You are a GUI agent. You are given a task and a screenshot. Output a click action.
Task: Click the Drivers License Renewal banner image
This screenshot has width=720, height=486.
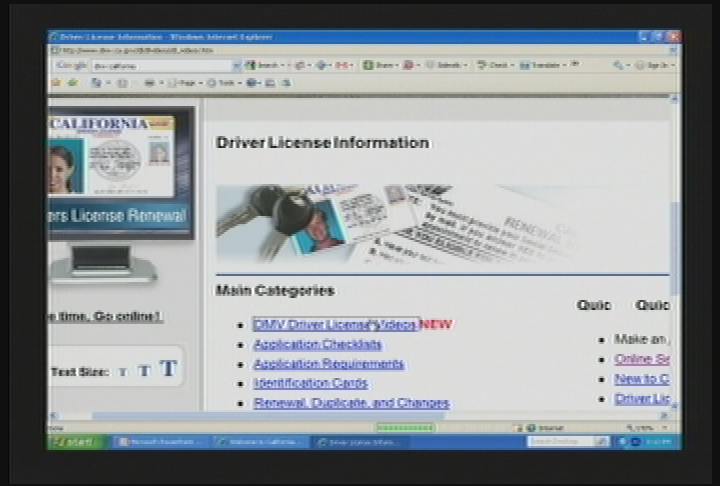pos(121,173)
